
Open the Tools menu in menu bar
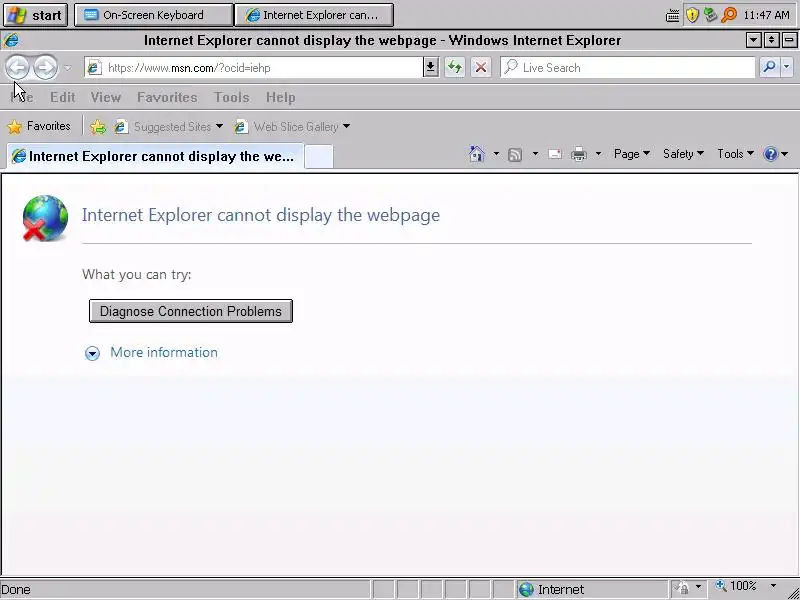232,97
